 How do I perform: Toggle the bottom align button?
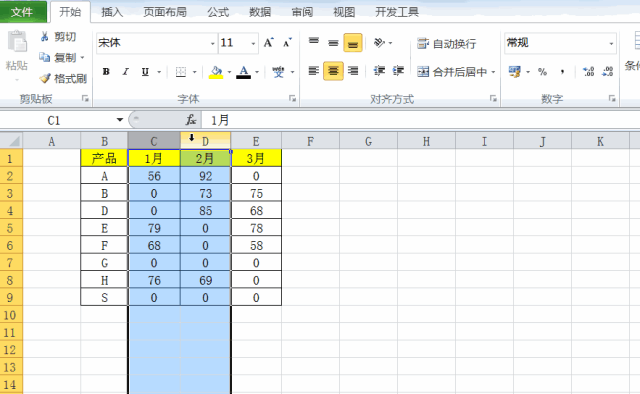tap(353, 43)
